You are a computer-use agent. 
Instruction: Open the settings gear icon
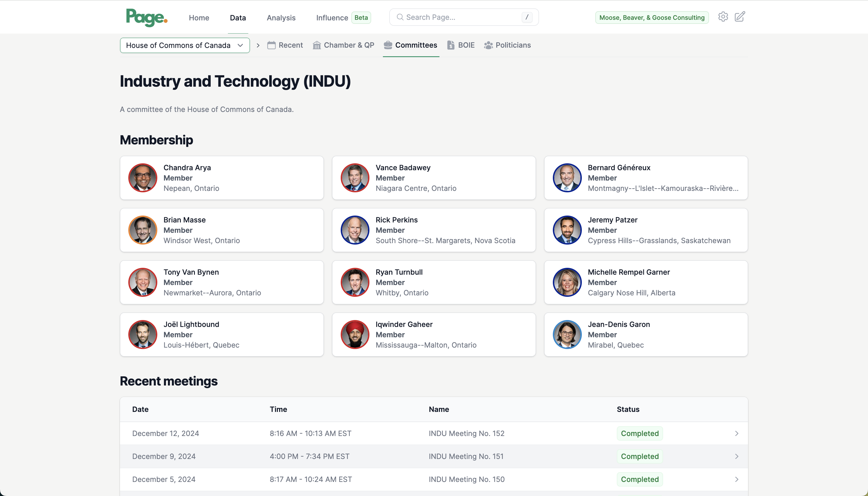(x=723, y=17)
